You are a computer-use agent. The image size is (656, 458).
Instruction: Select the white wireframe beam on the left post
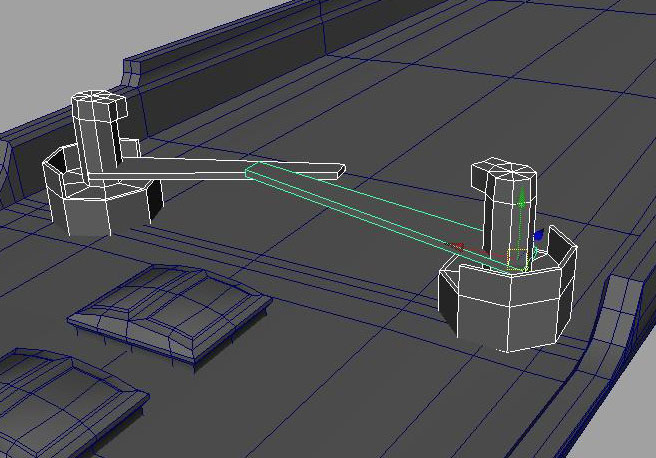pyautogui.click(x=218, y=169)
